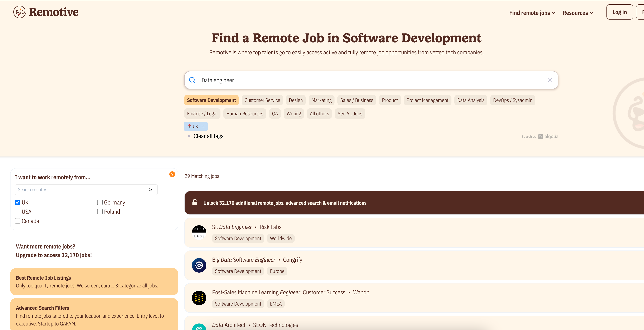Expand the Find remote jobs menu

[532, 13]
